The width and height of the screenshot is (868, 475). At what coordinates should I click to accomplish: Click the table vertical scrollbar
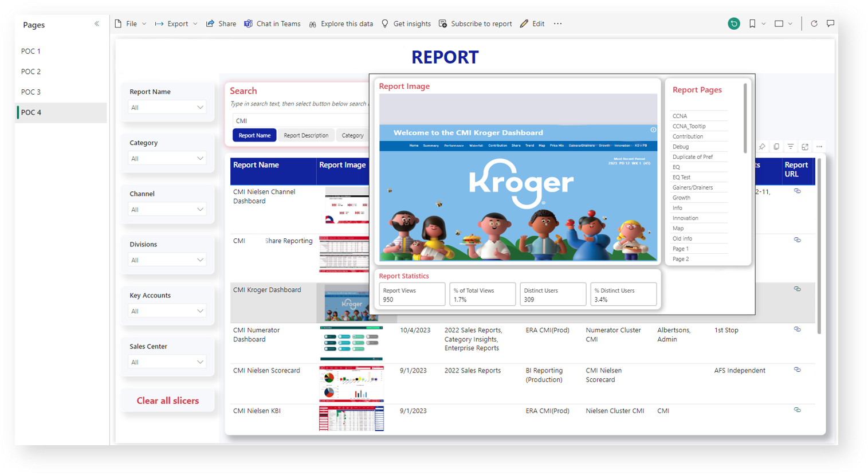[819, 246]
